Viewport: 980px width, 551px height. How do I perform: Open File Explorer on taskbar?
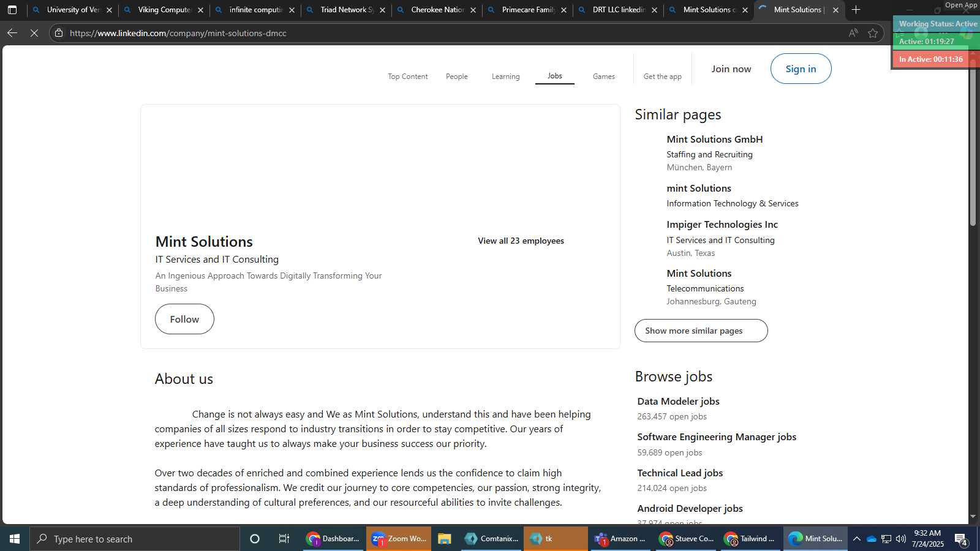tap(445, 539)
